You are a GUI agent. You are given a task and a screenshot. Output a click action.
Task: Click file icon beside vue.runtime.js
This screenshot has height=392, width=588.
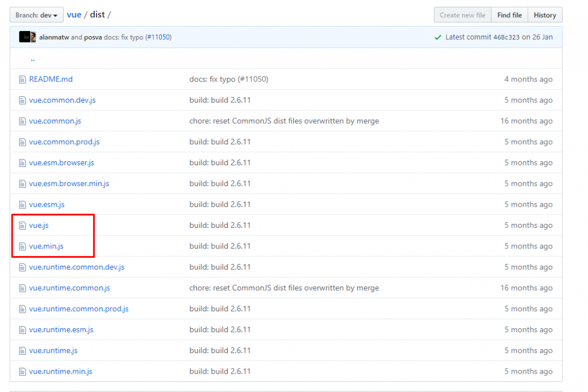(x=22, y=351)
